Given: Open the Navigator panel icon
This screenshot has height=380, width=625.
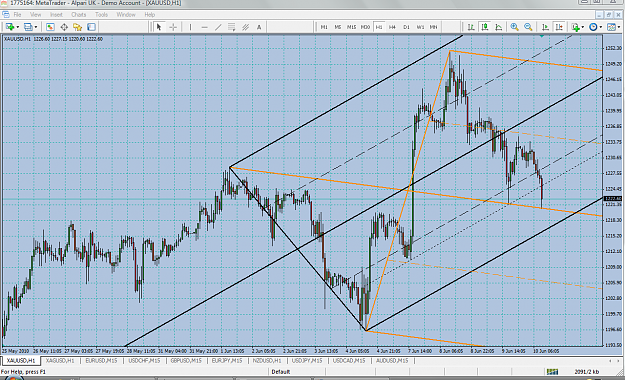Looking at the screenshot, I should [x=77, y=27].
